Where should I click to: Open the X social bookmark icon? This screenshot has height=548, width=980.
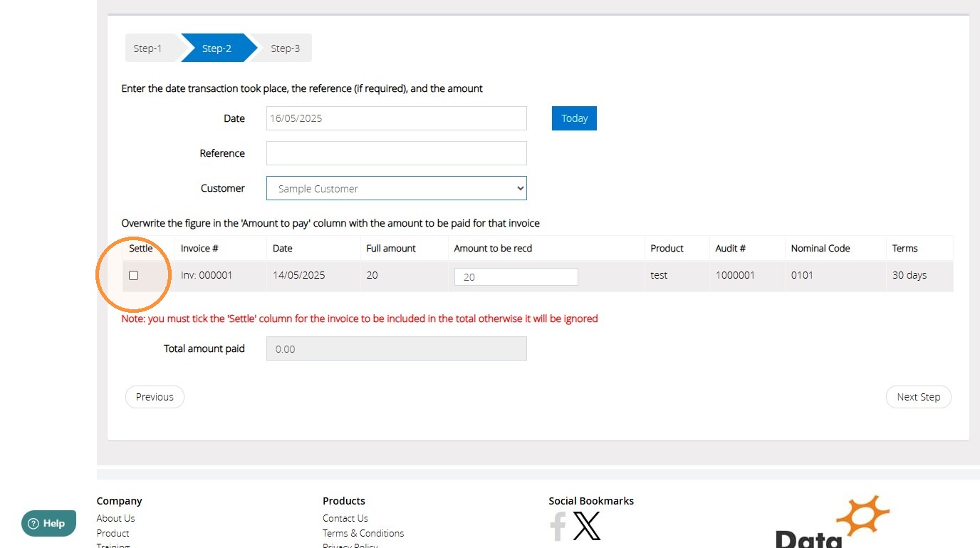[587, 526]
